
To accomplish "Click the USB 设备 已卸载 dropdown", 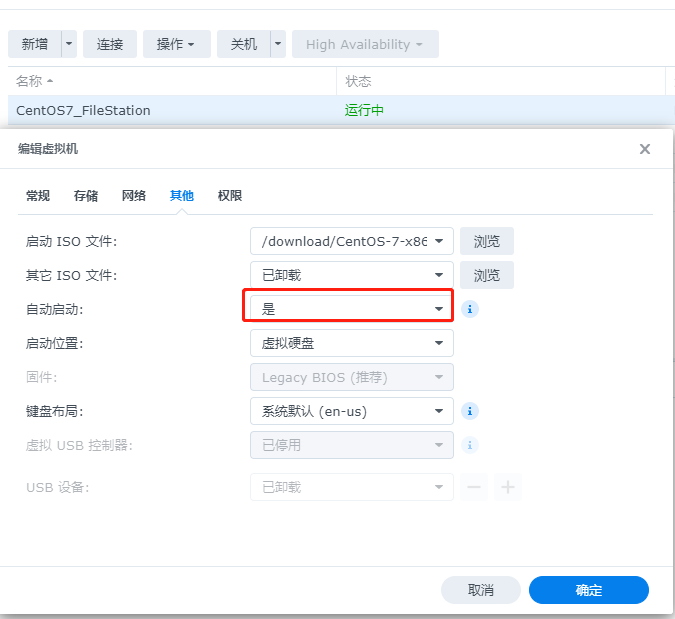I will point(352,487).
